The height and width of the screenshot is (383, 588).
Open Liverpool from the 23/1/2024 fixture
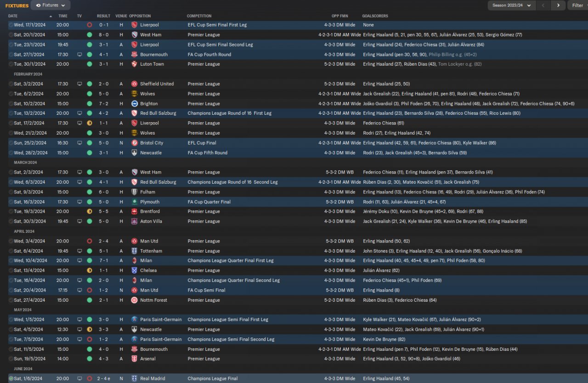(x=149, y=45)
